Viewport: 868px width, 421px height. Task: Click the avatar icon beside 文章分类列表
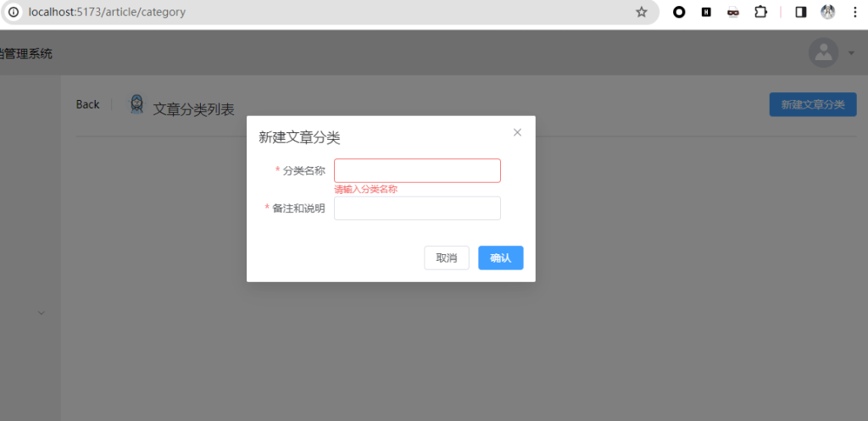(136, 104)
